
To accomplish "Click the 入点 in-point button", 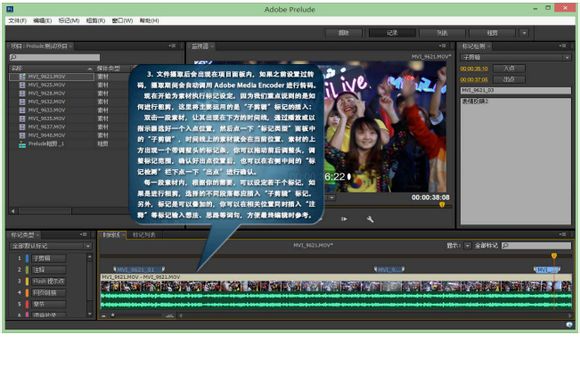I will point(509,68).
